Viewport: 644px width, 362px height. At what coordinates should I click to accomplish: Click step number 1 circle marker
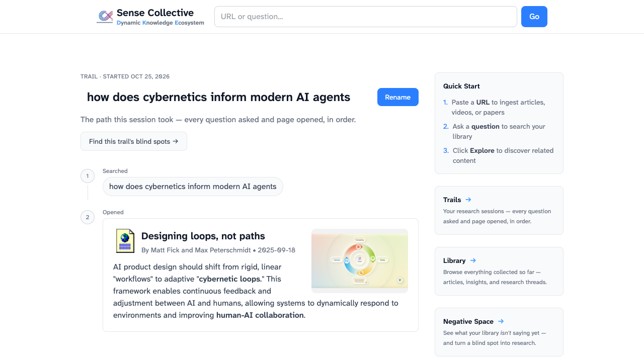point(88,176)
